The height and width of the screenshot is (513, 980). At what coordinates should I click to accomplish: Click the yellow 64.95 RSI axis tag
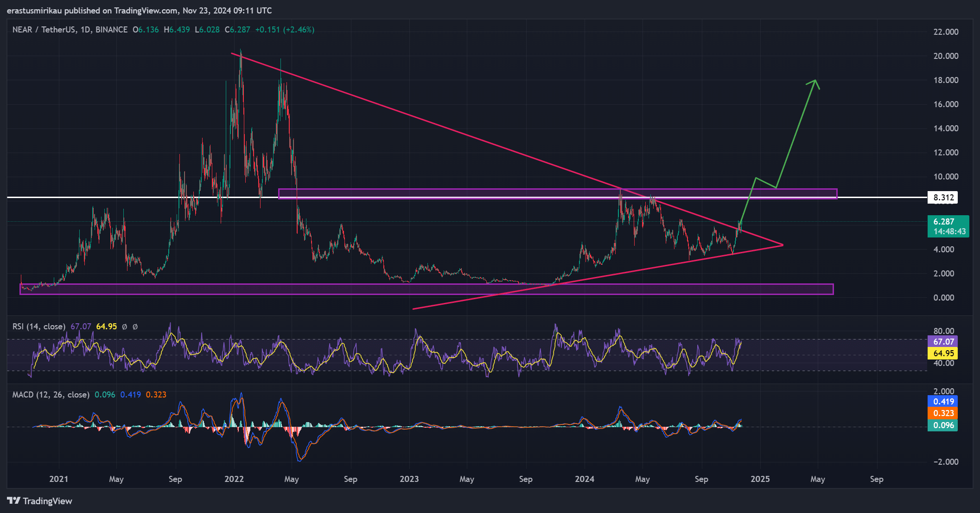coord(943,353)
